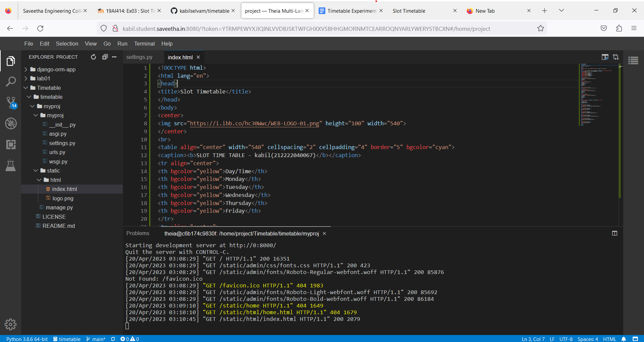Open the Selection menu

pyautogui.click(x=67, y=44)
